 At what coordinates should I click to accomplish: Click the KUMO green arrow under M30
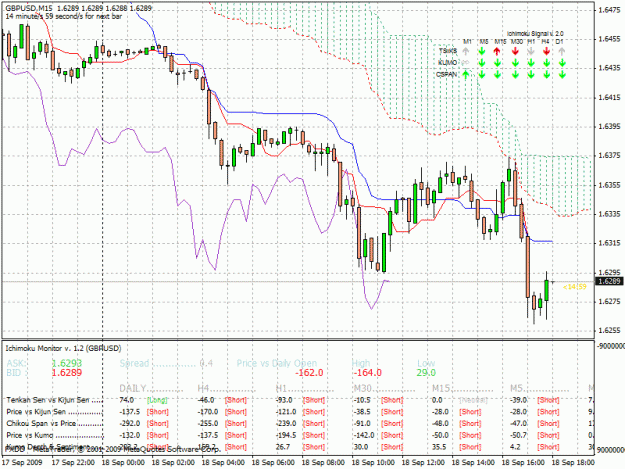(x=515, y=63)
